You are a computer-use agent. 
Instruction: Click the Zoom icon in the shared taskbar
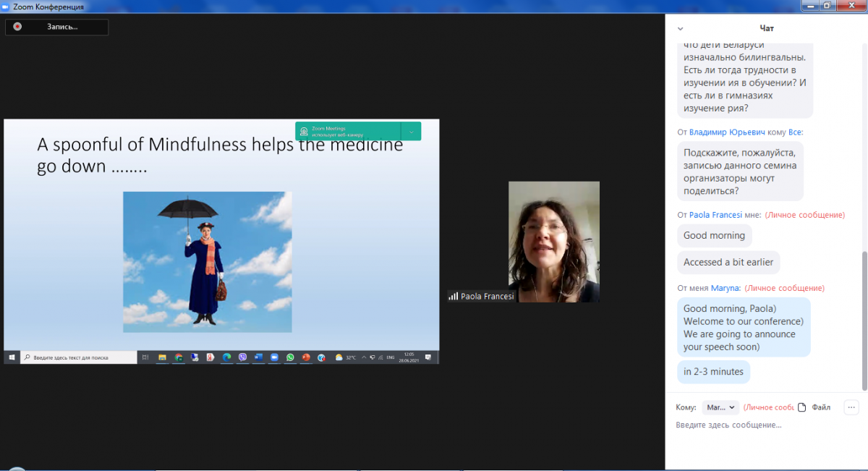(x=274, y=357)
